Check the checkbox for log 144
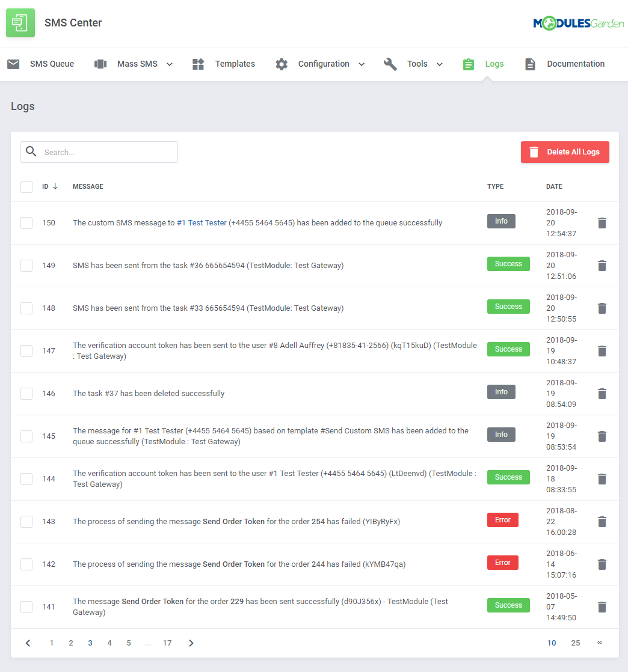 pos(26,478)
